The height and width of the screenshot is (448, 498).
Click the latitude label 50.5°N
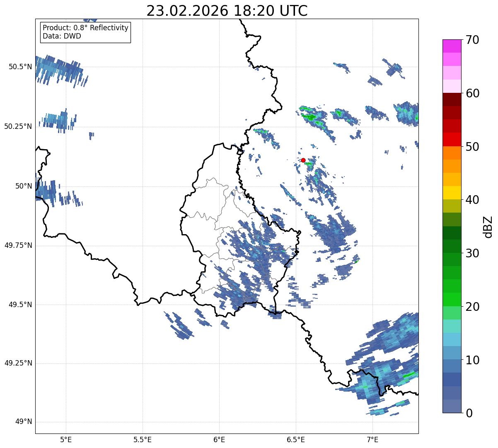point(20,67)
